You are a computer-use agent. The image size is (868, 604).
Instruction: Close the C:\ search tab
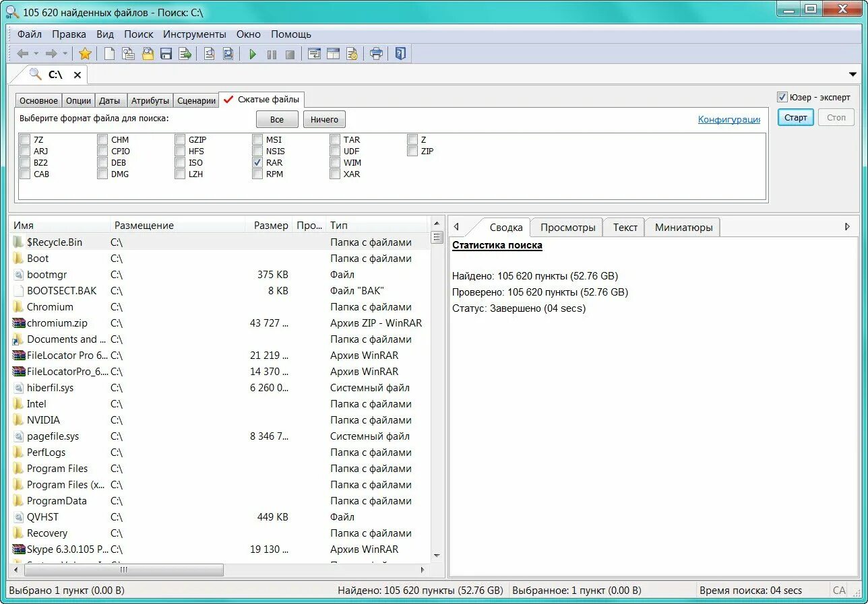pyautogui.click(x=77, y=75)
